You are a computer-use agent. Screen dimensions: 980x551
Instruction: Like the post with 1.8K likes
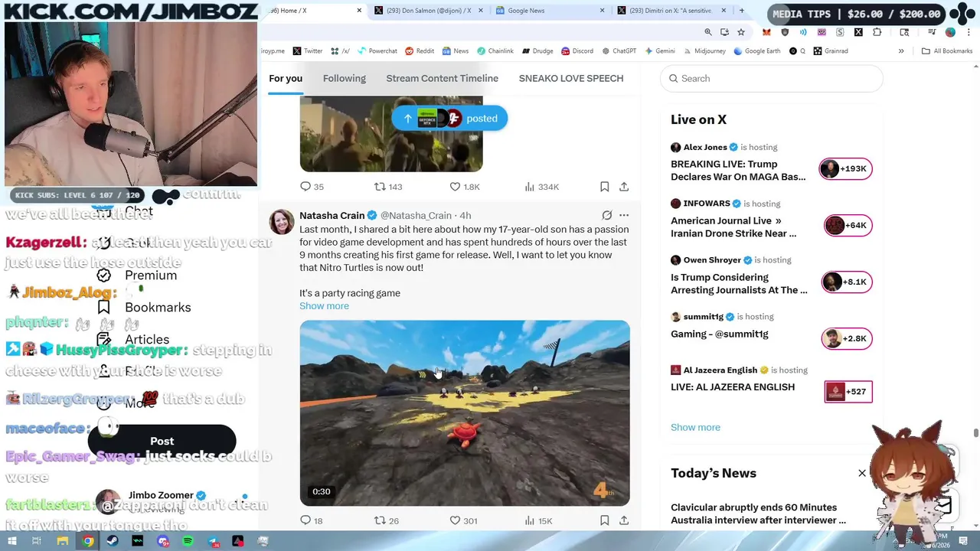[464, 187]
